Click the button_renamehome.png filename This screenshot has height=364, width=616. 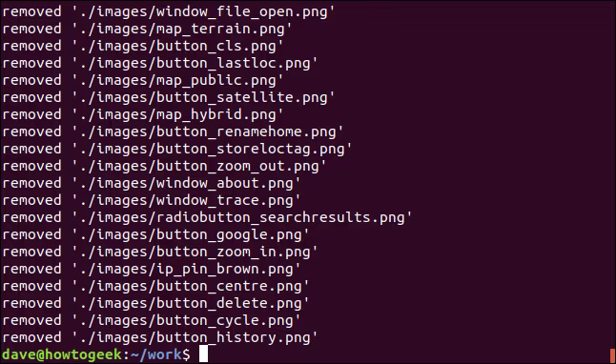point(246,131)
